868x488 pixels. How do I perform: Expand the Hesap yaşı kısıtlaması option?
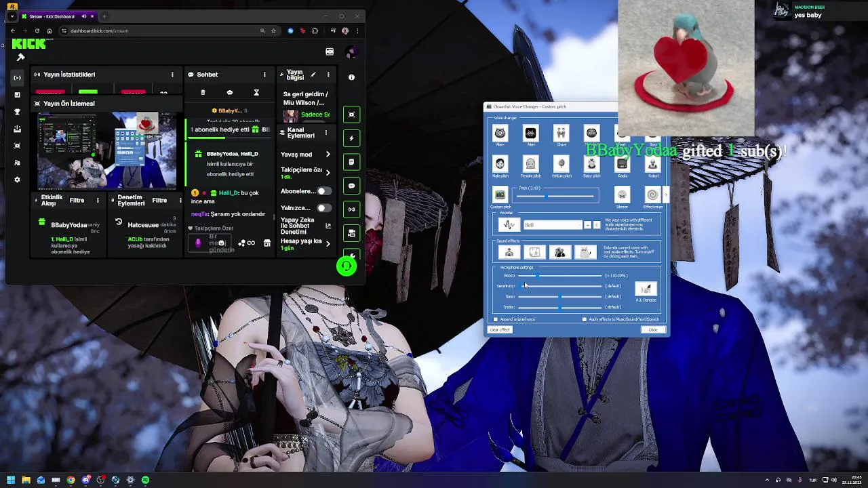[x=328, y=244]
